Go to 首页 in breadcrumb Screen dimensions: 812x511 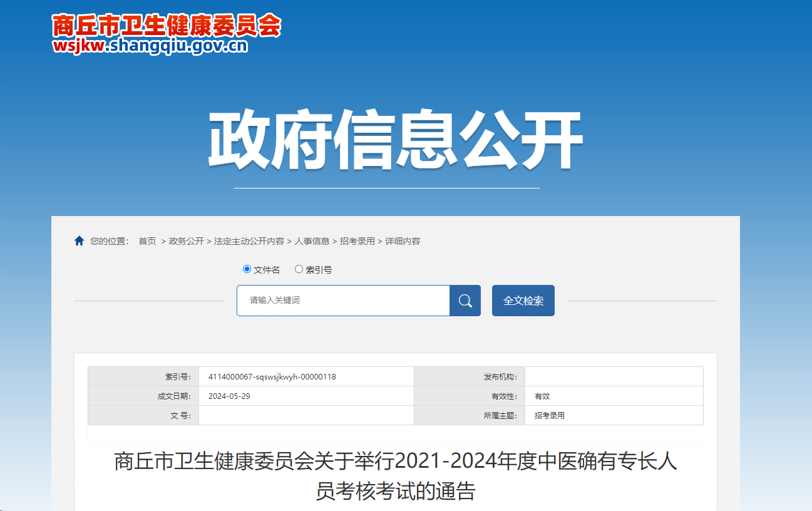pos(148,241)
